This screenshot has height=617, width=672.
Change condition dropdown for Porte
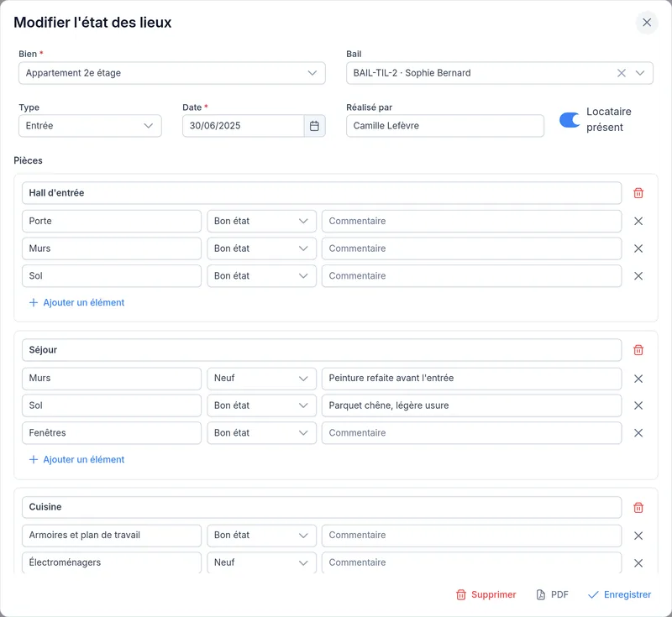(261, 221)
